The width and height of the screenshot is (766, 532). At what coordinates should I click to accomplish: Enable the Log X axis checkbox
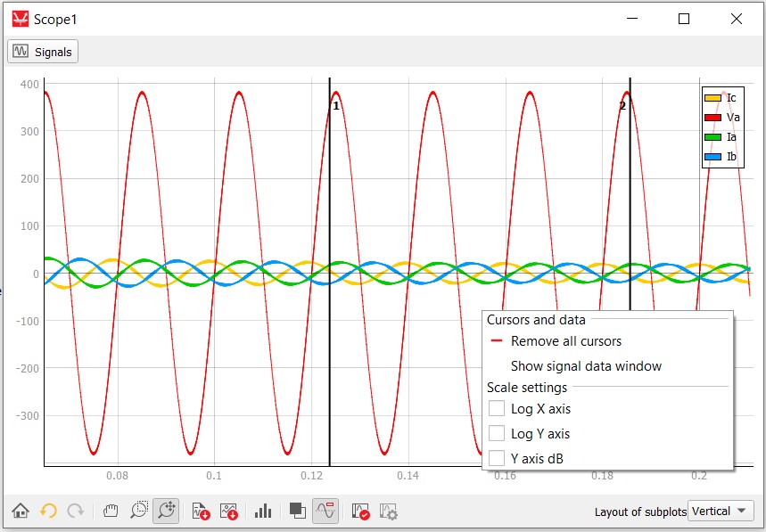click(x=497, y=409)
